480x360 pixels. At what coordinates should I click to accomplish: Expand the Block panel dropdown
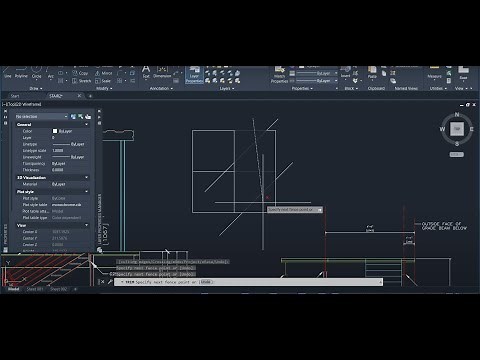point(351,89)
